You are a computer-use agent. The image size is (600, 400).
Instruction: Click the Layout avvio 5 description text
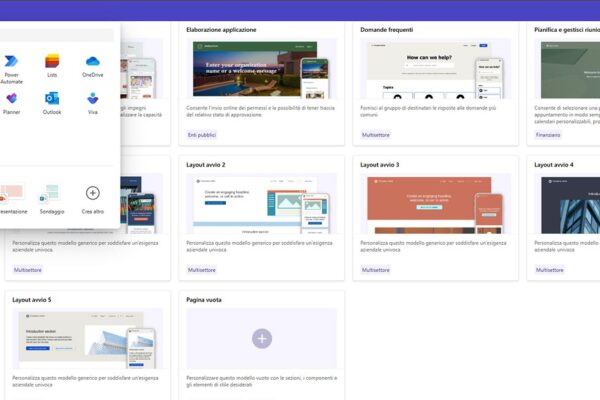coord(85,381)
